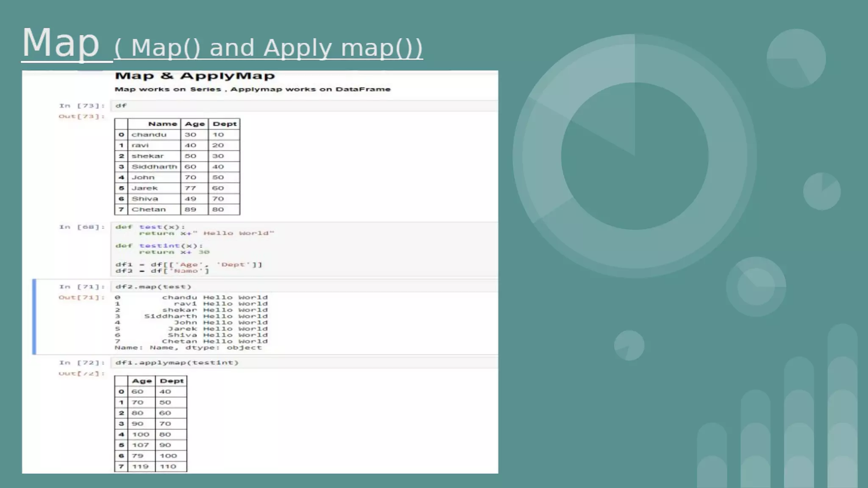868x488 pixels.
Task: Click the small pie chart icon at top right
Action: click(796, 58)
